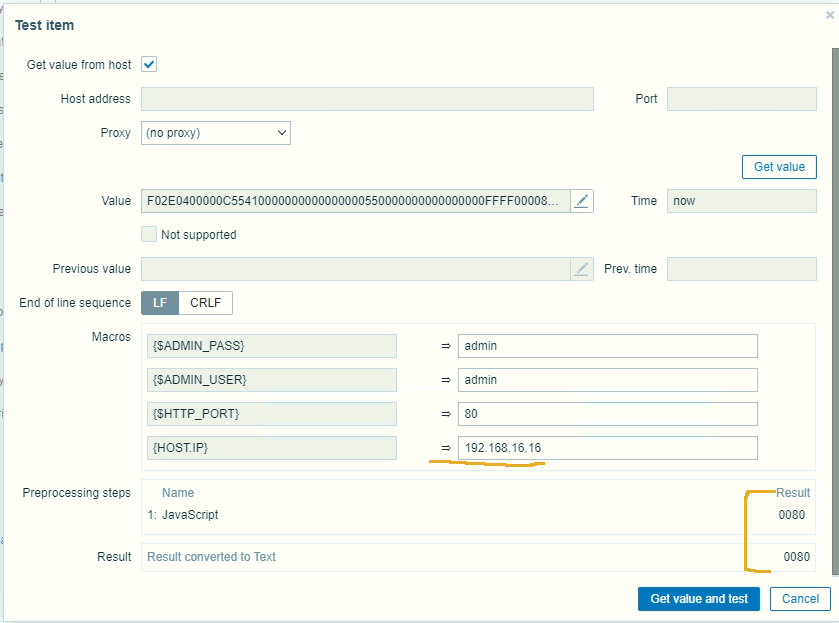Open the Proxy dropdown
Viewport: 839px width, 623px height.
tap(216, 133)
